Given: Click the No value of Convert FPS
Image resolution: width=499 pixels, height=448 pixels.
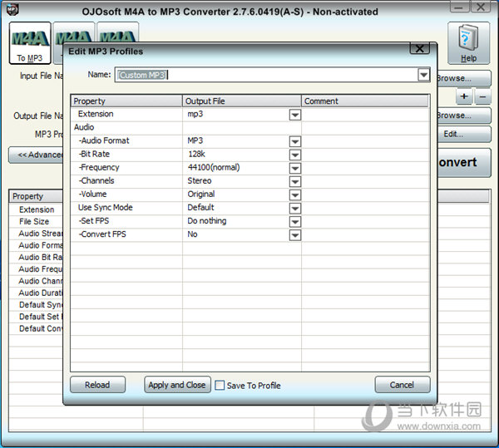Looking at the screenshot, I should (193, 234).
